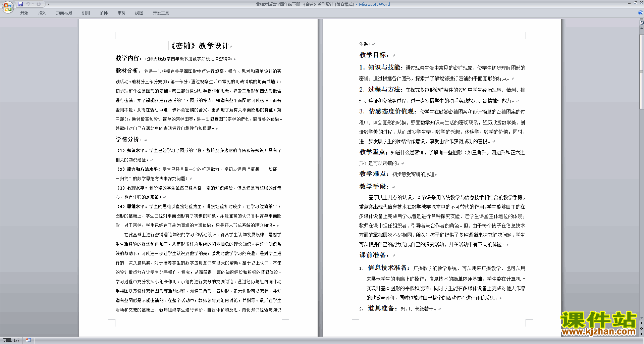Click the blue Help question mark icon
644x344 pixels.
tap(641, 13)
